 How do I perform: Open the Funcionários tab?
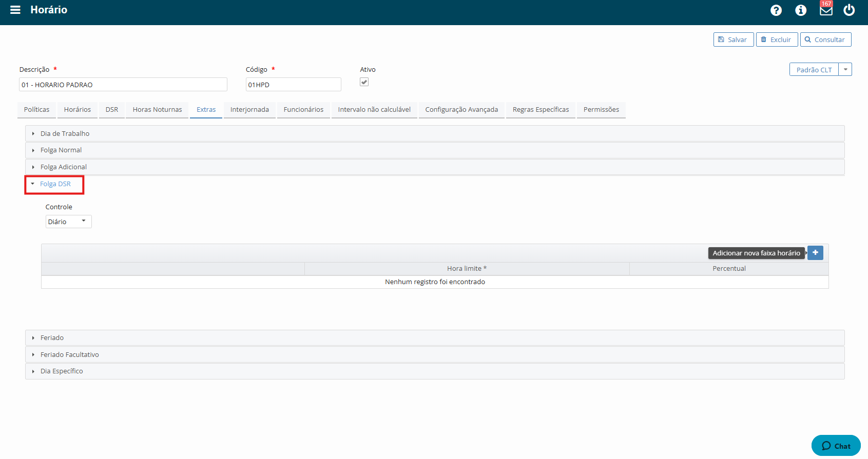[x=304, y=110]
